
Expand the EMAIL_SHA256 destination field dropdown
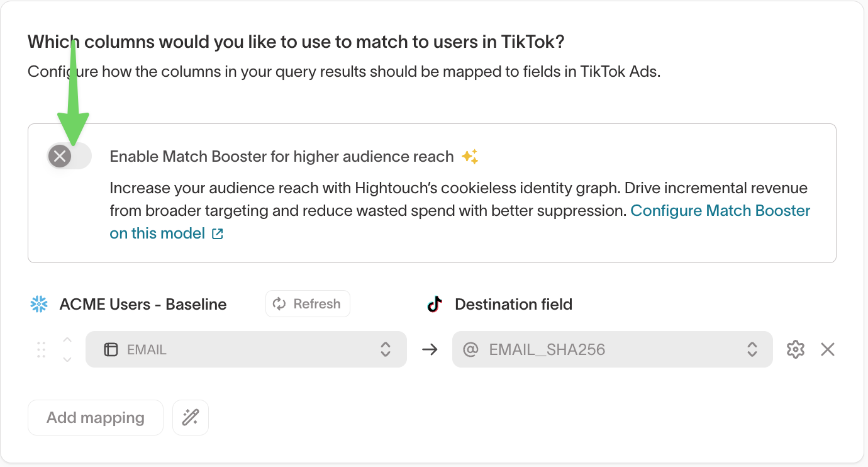pos(611,349)
